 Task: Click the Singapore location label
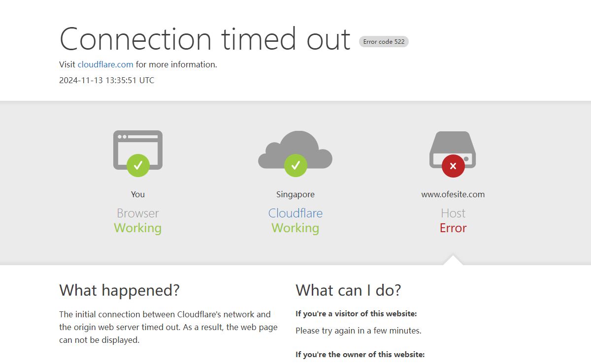click(295, 194)
